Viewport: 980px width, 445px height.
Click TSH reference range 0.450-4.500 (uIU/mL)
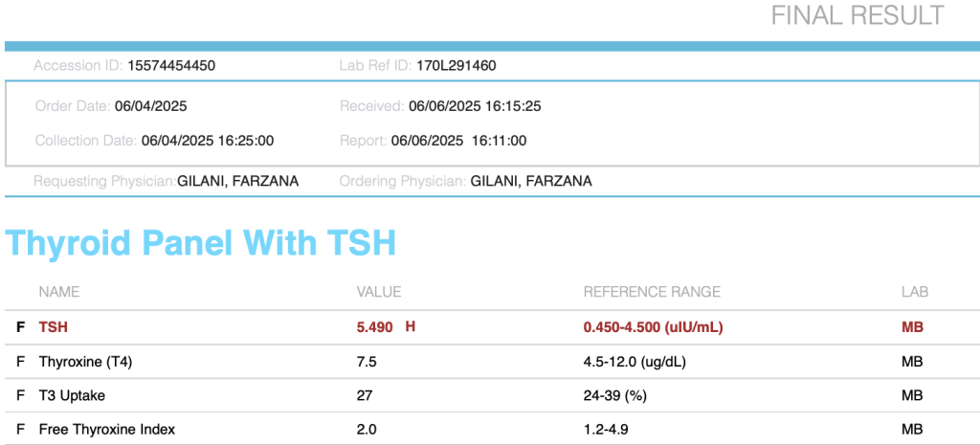(x=653, y=327)
